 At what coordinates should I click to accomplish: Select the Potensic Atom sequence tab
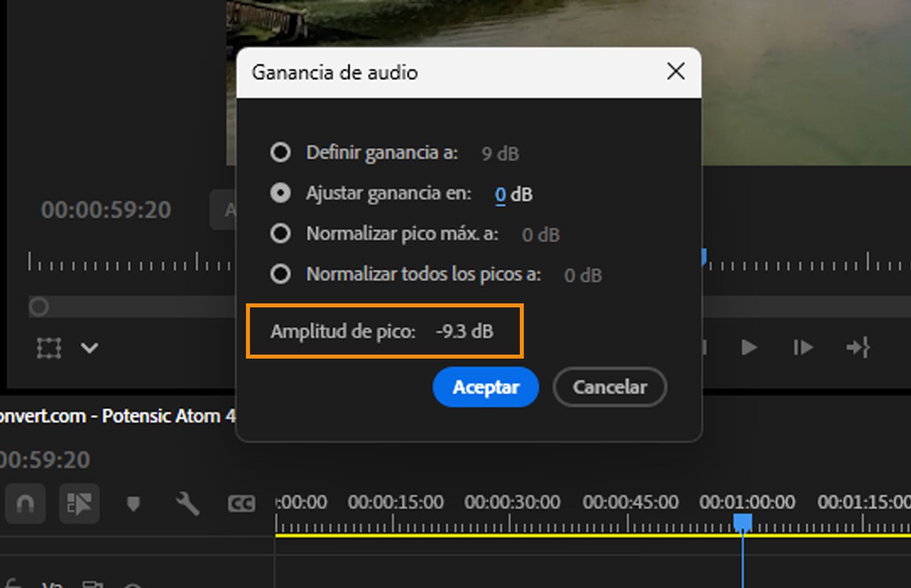[114, 416]
